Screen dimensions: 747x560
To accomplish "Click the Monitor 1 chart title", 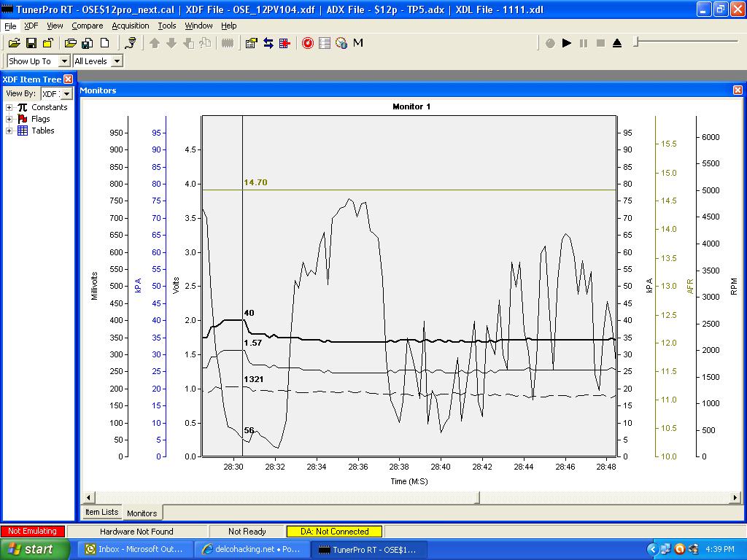I will click(x=411, y=106).
